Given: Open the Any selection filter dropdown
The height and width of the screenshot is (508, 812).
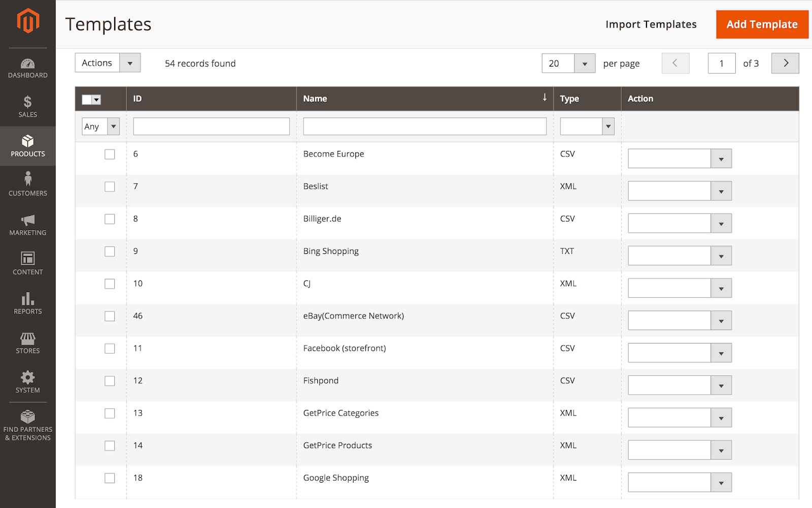Looking at the screenshot, I should [100, 126].
